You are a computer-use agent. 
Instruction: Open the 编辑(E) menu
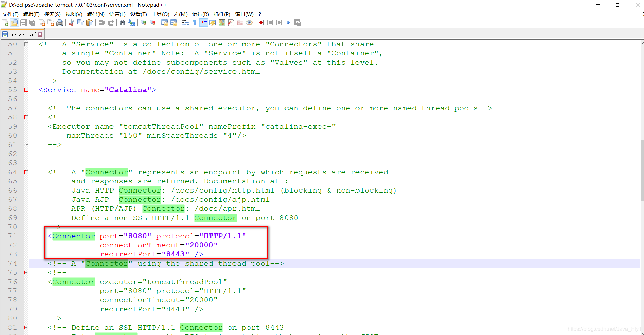tap(31, 14)
